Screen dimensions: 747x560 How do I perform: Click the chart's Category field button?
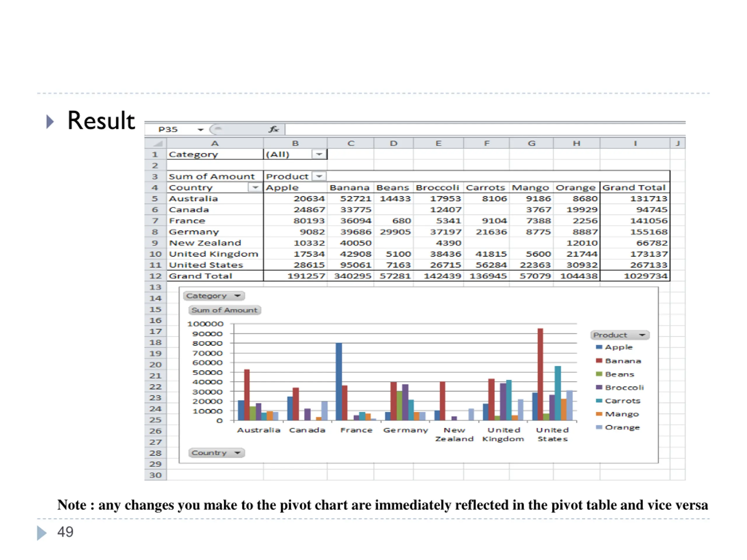214,296
